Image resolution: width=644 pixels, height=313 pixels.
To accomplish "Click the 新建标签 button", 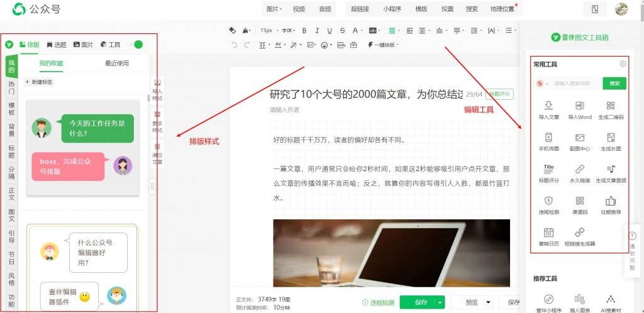I will (x=39, y=82).
